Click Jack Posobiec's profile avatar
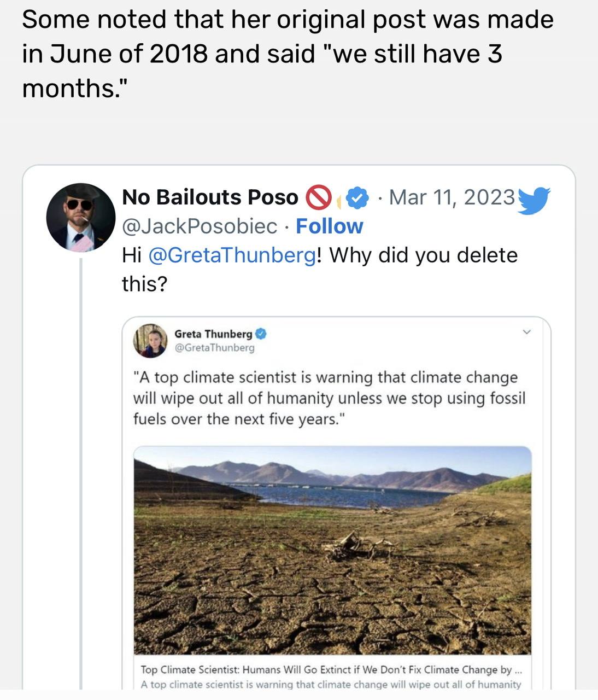Image resolution: width=598 pixels, height=700 pixels. 81,217
